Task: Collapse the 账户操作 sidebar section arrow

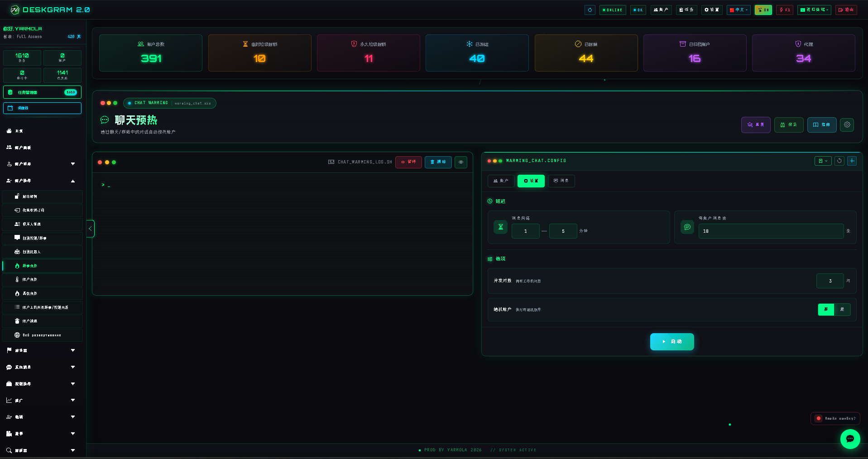Action: [x=73, y=181]
